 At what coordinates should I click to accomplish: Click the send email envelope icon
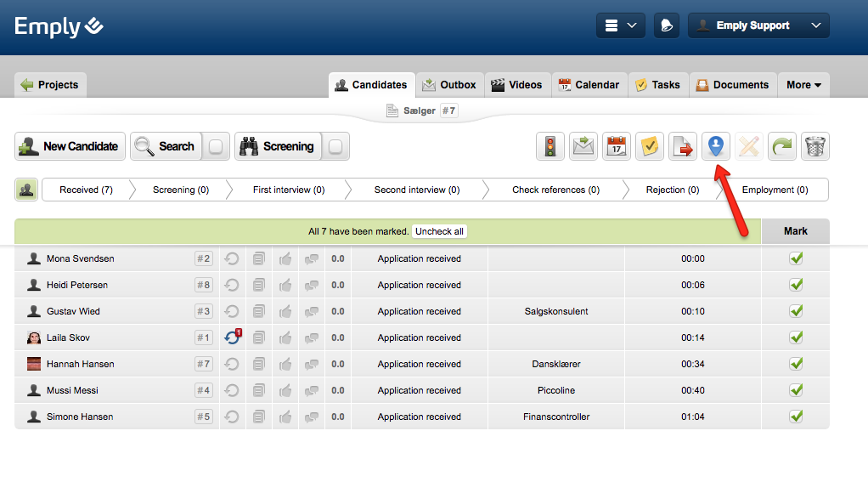pyautogui.click(x=583, y=146)
